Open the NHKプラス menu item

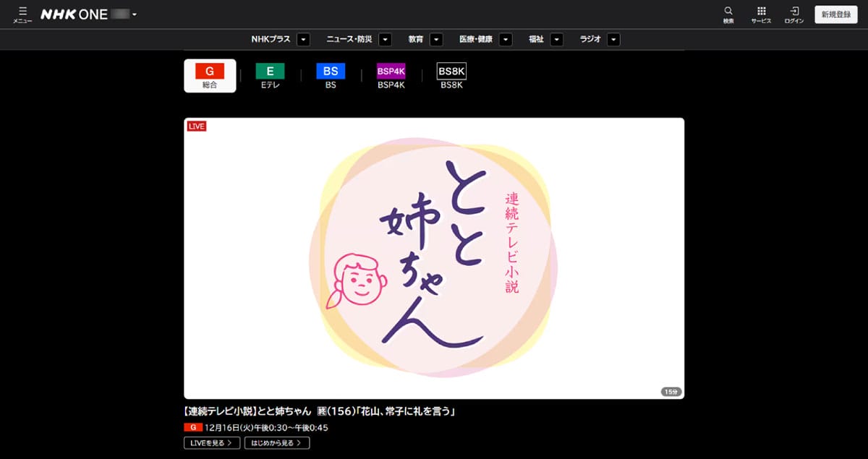pos(269,40)
